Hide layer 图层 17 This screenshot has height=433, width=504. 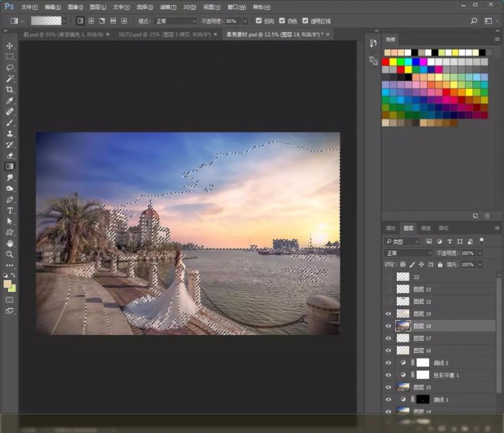(388, 338)
